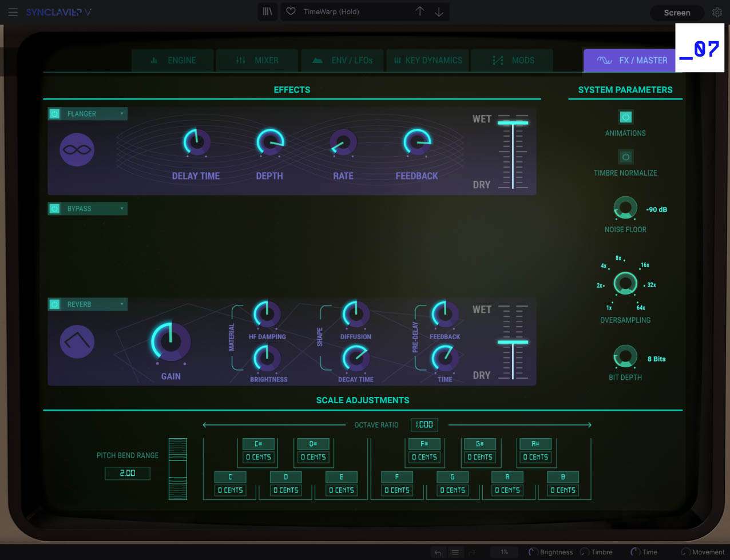Load the previous preset with the up arrow
This screenshot has height=560, width=730.
pos(419,11)
